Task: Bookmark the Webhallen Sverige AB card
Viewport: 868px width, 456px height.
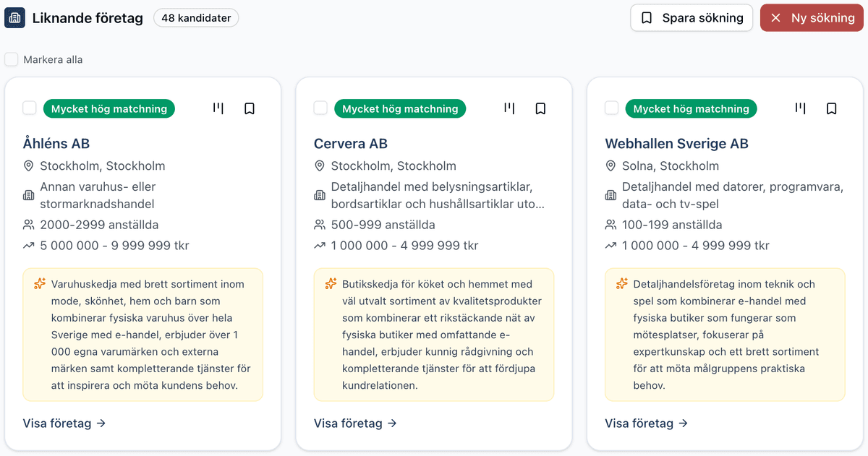Action: coord(831,108)
